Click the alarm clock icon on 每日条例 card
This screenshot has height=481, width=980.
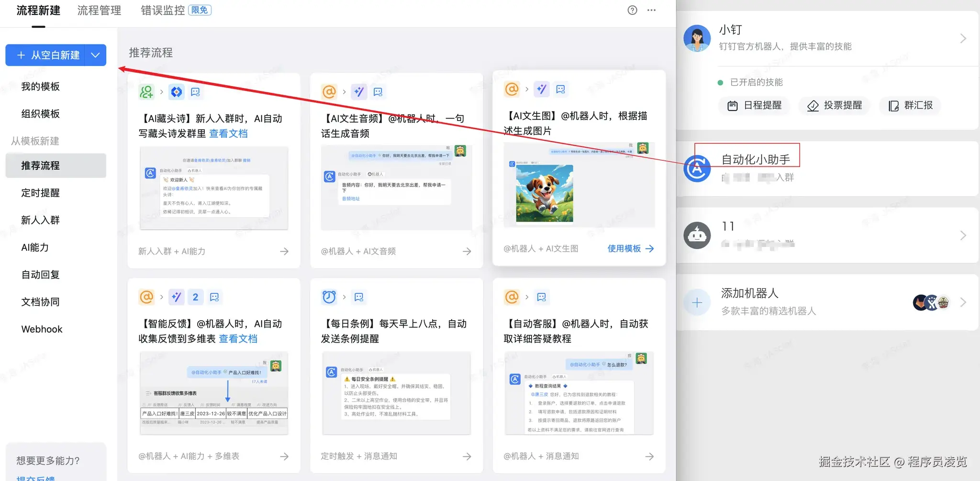click(x=329, y=297)
